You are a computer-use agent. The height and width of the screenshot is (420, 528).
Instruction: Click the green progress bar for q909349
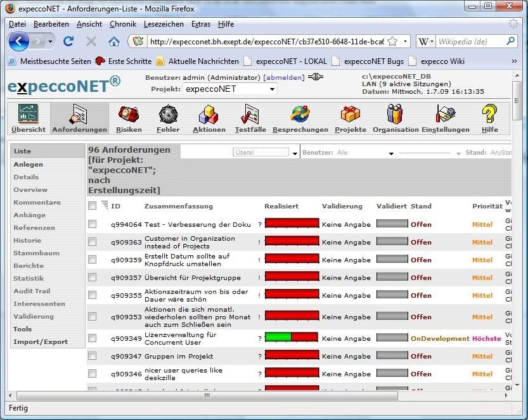click(278, 338)
